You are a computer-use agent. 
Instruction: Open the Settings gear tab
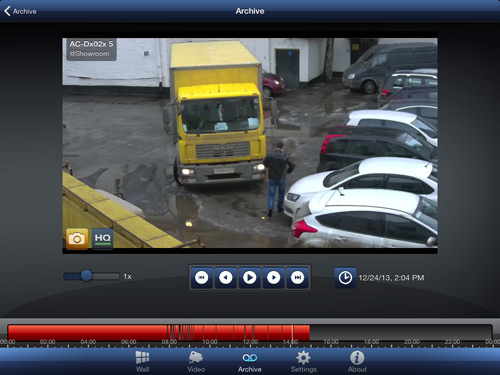(303, 361)
